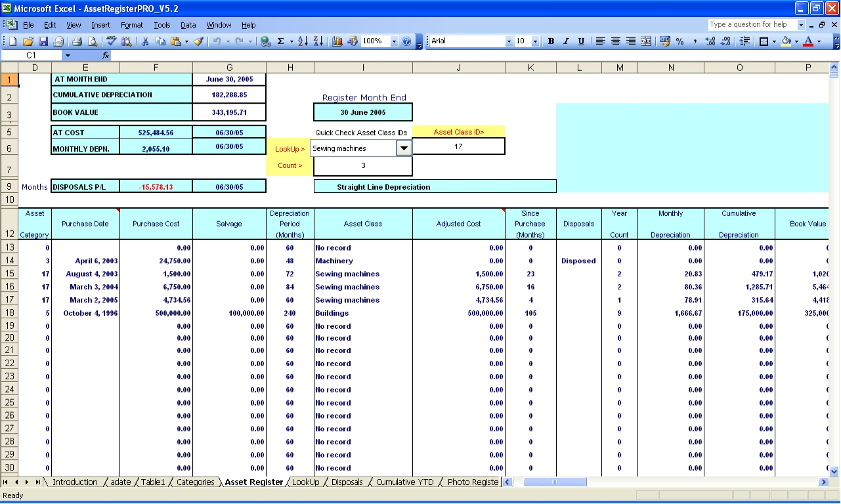Apply currency style to the selection
The image size is (841, 504).
[664, 41]
